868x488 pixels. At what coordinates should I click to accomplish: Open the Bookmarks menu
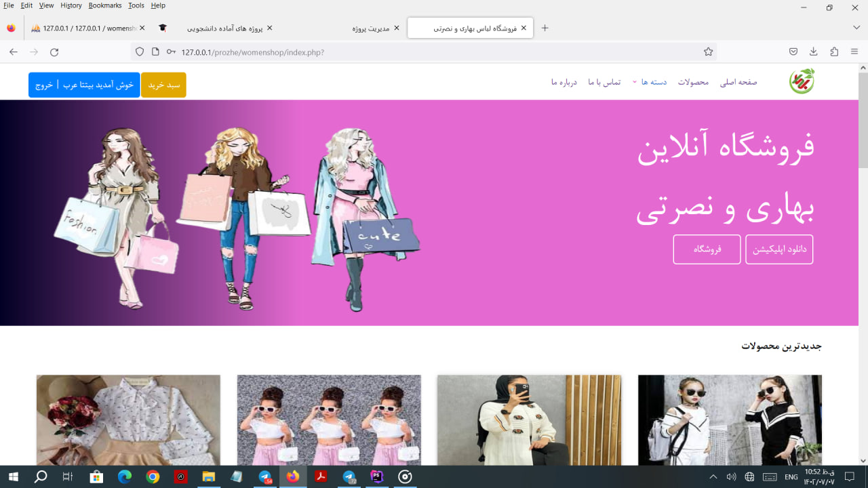[x=105, y=5]
